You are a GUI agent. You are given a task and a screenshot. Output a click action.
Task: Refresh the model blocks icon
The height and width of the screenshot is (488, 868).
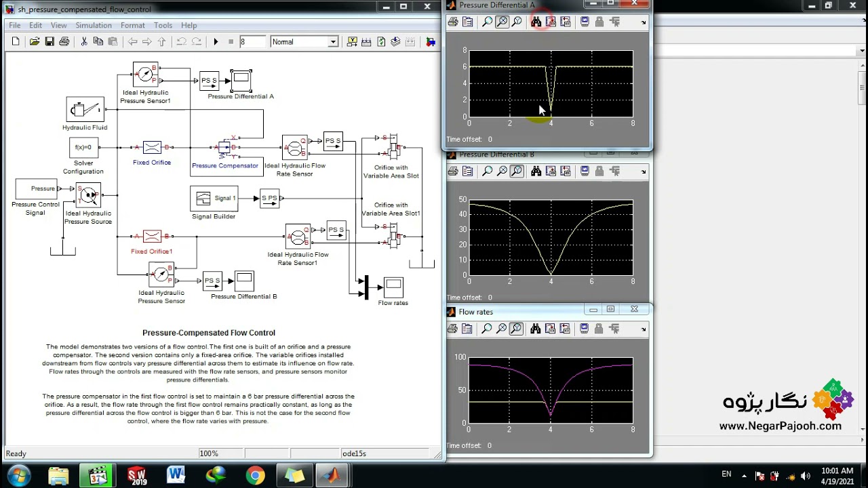coord(381,42)
